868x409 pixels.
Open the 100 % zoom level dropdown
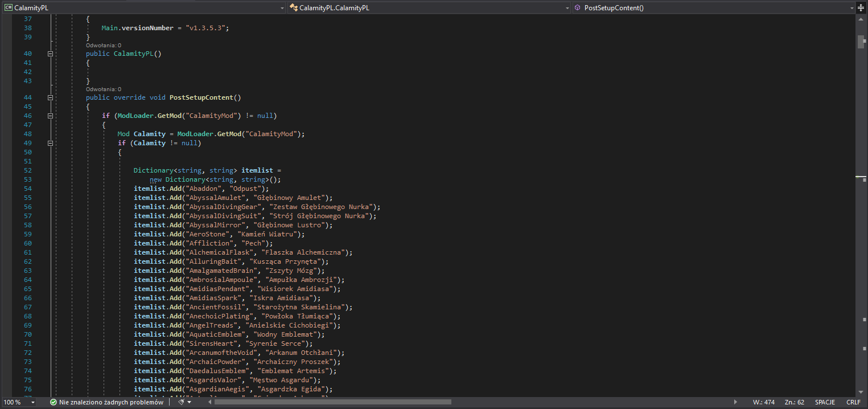tap(33, 402)
